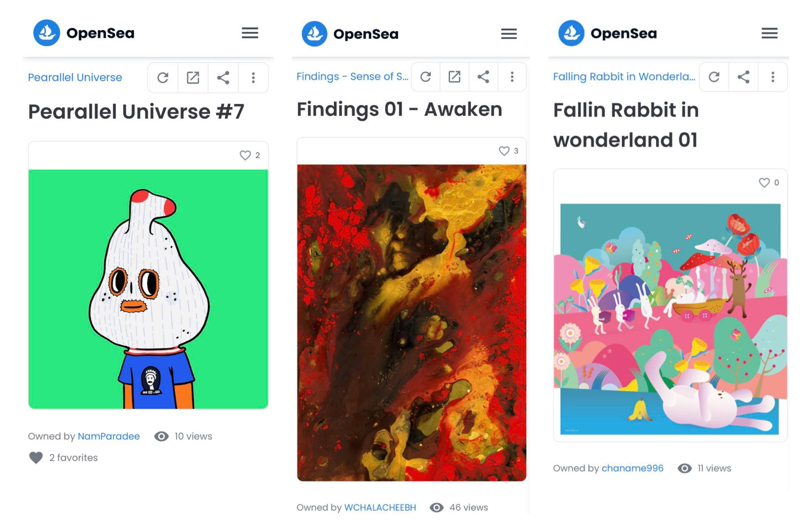The height and width of the screenshot is (526, 812).
Task: Expand the three-dot menu for Findings 01
Action: [512, 77]
